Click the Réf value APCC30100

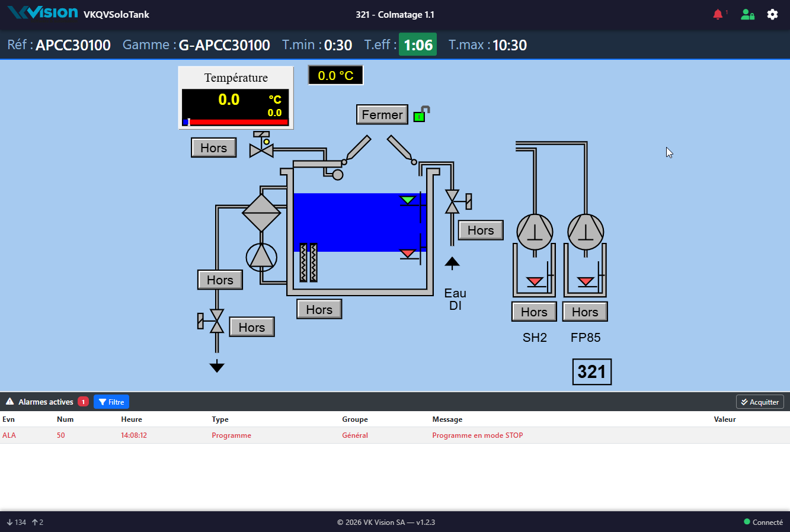click(73, 45)
